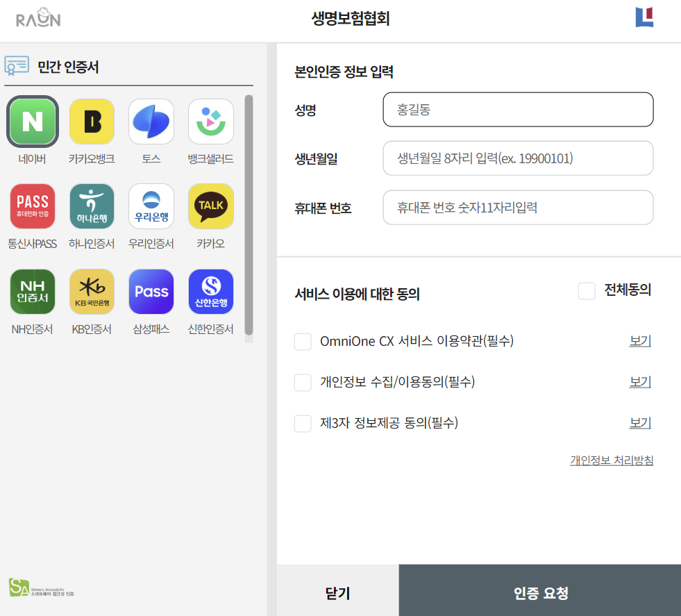Click the association logo at top right
This screenshot has width=681, height=616.
pos(644,17)
